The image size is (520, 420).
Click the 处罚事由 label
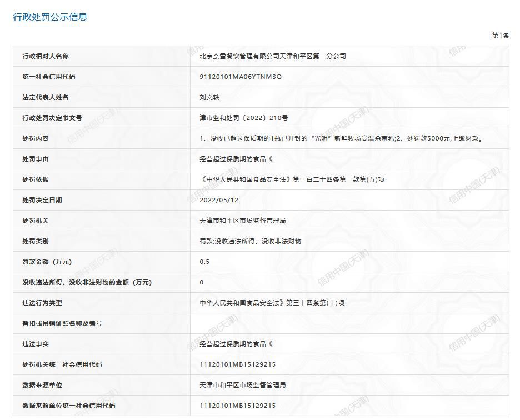click(x=36, y=159)
